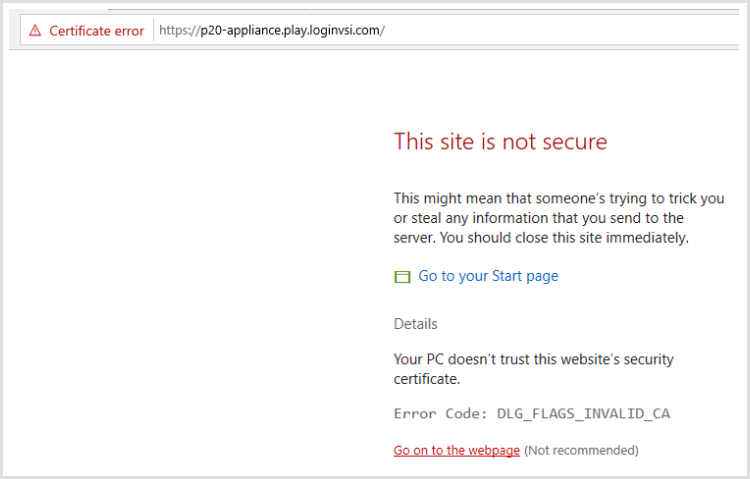Click the '(Not recommended)' text
This screenshot has width=750, height=479.
[581, 451]
